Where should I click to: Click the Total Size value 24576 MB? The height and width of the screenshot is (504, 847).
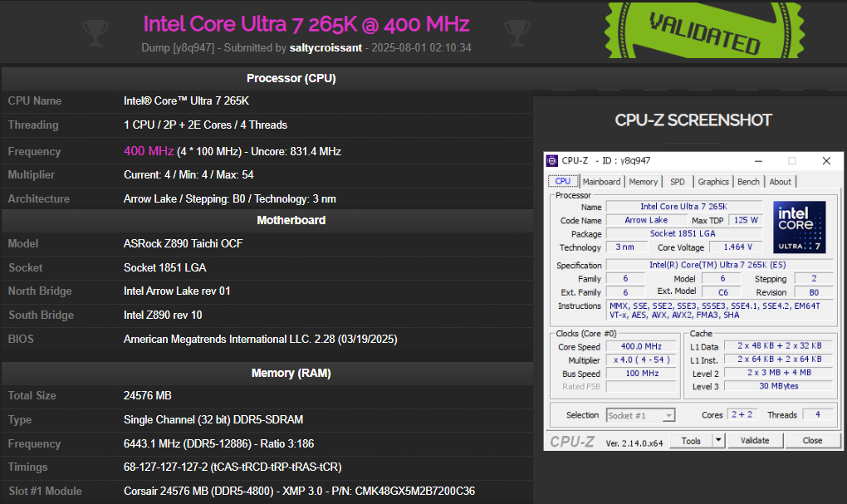[148, 396]
